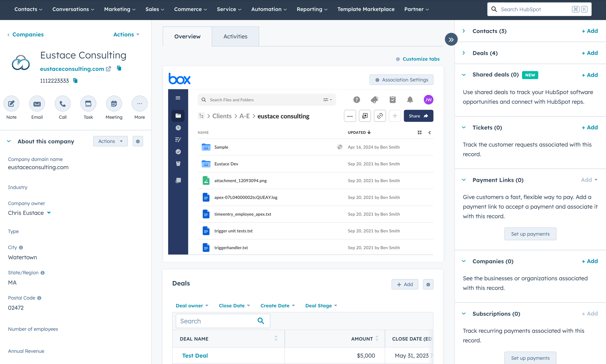Open the Box search filter options icon

[x=327, y=100]
